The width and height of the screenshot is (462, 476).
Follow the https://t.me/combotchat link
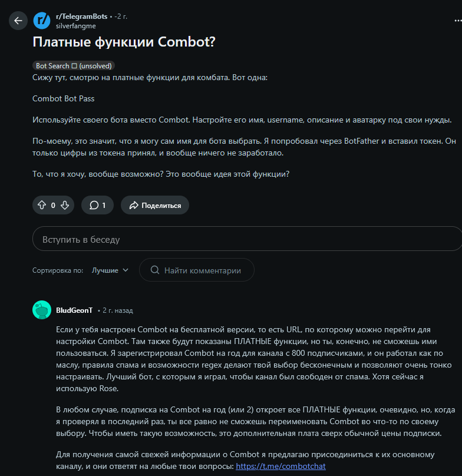281,465
